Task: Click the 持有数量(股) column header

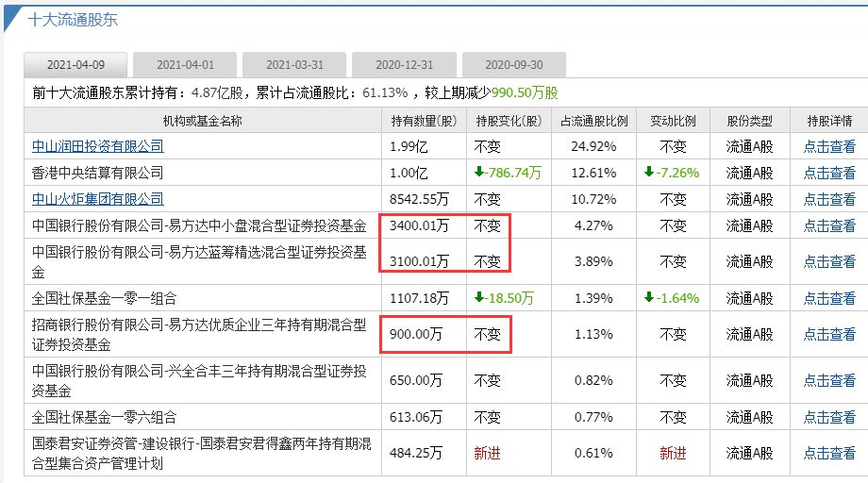Action: (424, 121)
